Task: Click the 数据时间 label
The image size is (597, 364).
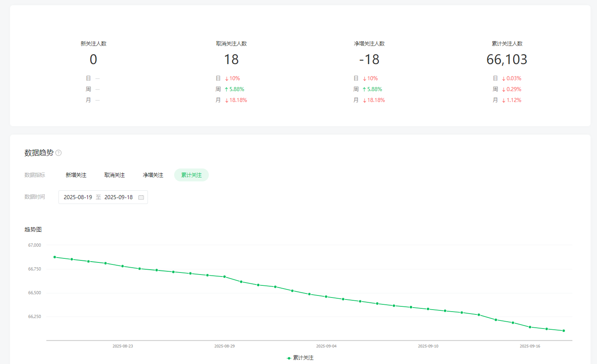Action: 35,197
